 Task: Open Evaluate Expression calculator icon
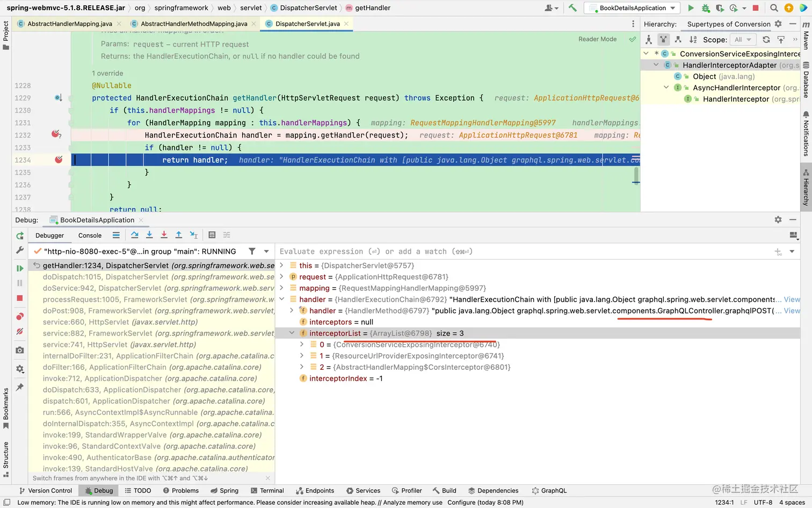[x=212, y=235]
